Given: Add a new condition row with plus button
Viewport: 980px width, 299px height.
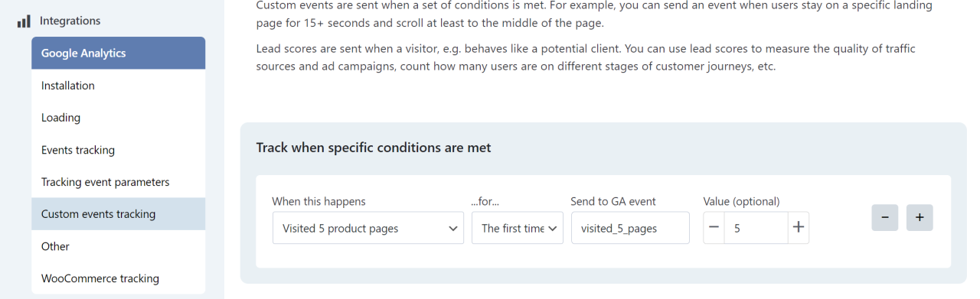Looking at the screenshot, I should 920,217.
